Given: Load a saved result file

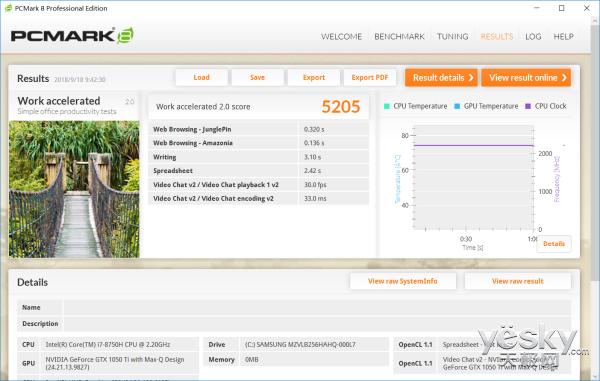Looking at the screenshot, I should coord(201,77).
